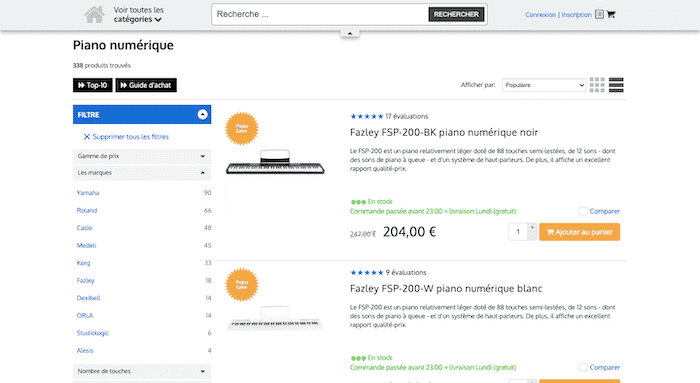Decrease quantity for FSP-200-BK piano
700x383 pixels.
coord(532,236)
